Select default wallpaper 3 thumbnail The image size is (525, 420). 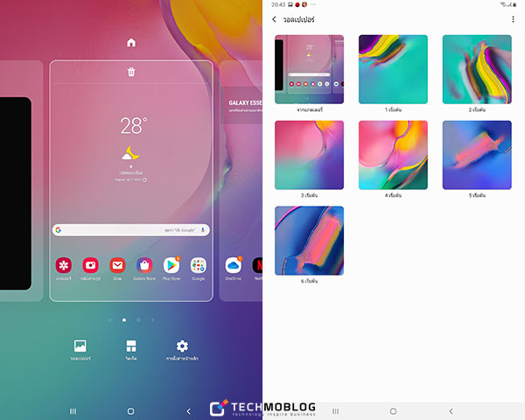[x=309, y=155]
